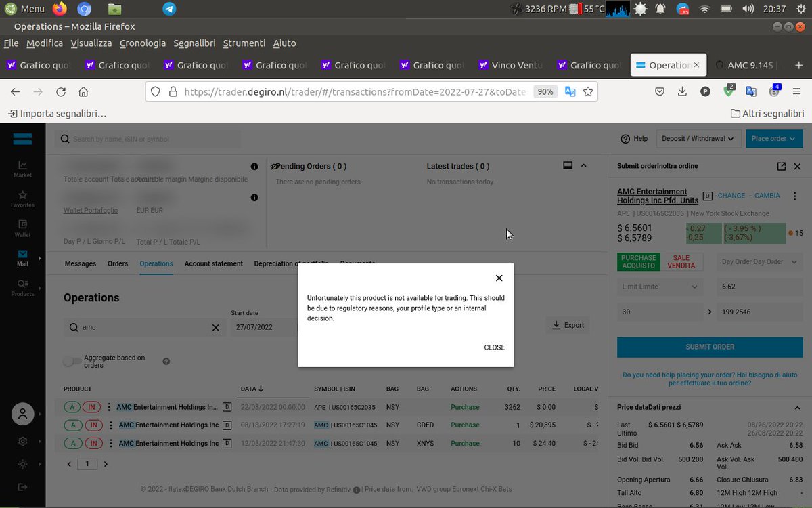Open the Modifica menu in Firefox

[45, 43]
